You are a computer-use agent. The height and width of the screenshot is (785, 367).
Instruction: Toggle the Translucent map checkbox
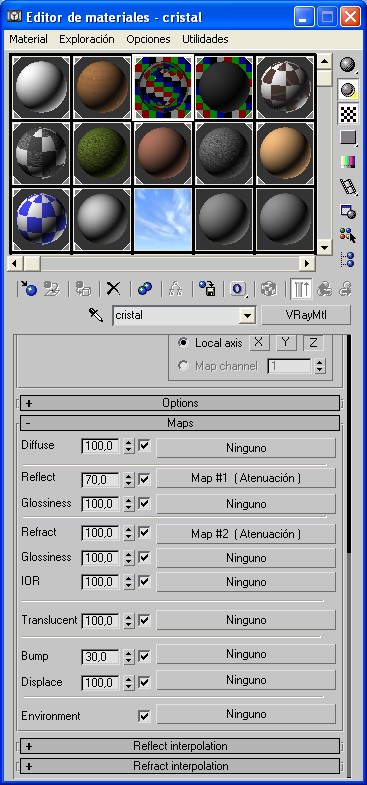click(x=144, y=620)
